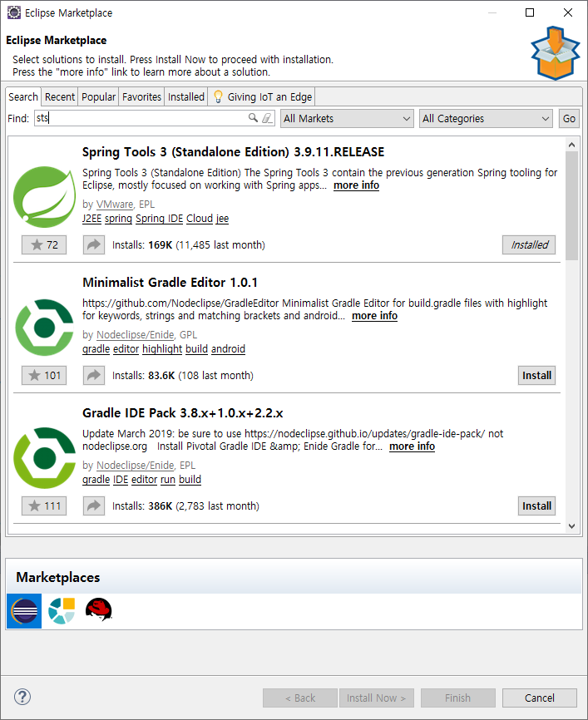588x720 pixels.
Task: Open Nodeclipse/Enide link under Minimalist Gradle Editor
Action: pos(135,335)
